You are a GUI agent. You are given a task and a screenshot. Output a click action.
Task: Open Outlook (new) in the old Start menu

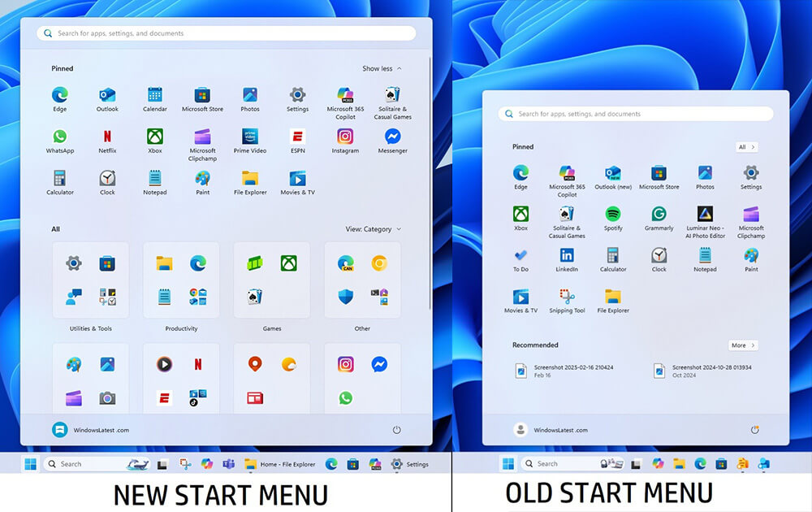[x=613, y=177]
